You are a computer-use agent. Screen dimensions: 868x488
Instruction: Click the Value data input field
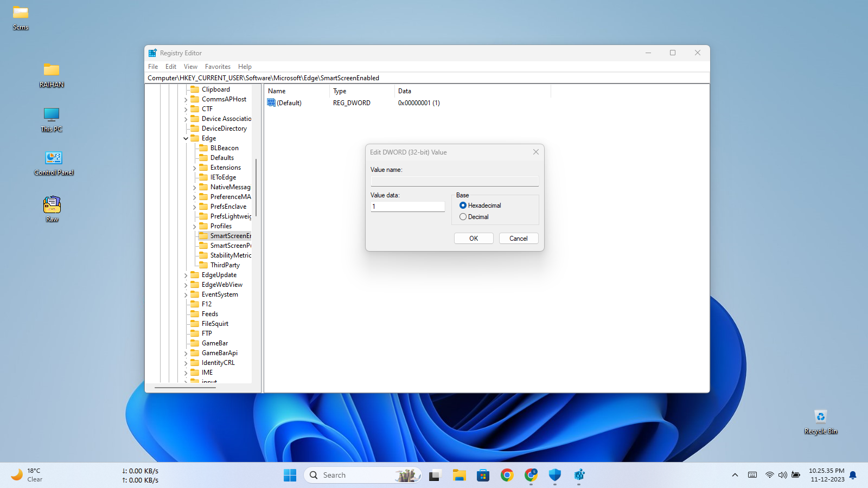[407, 207]
